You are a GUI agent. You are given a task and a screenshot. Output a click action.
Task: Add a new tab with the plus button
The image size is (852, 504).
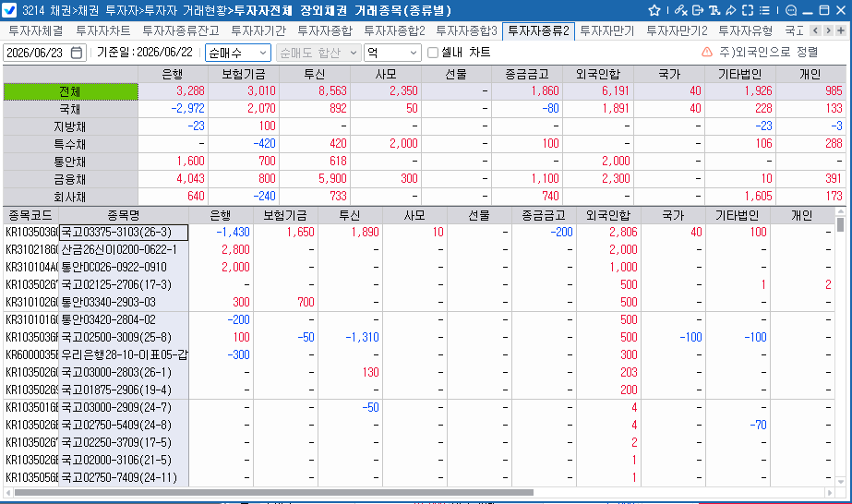[x=841, y=30]
